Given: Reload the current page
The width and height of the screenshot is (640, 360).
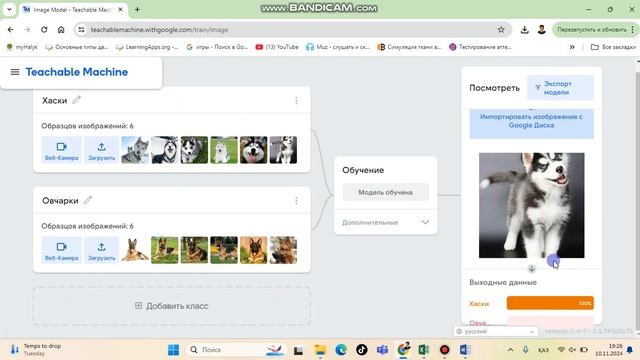Looking at the screenshot, I should point(44,30).
